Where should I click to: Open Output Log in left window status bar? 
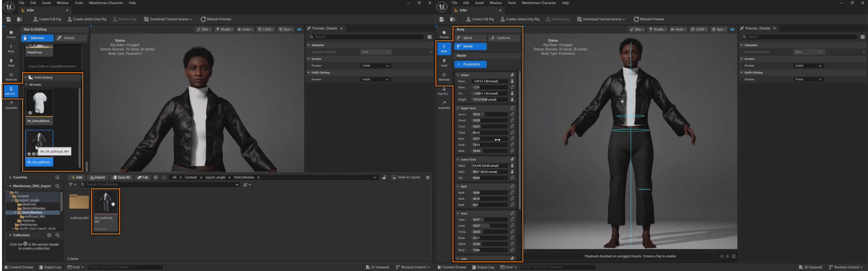50,267
